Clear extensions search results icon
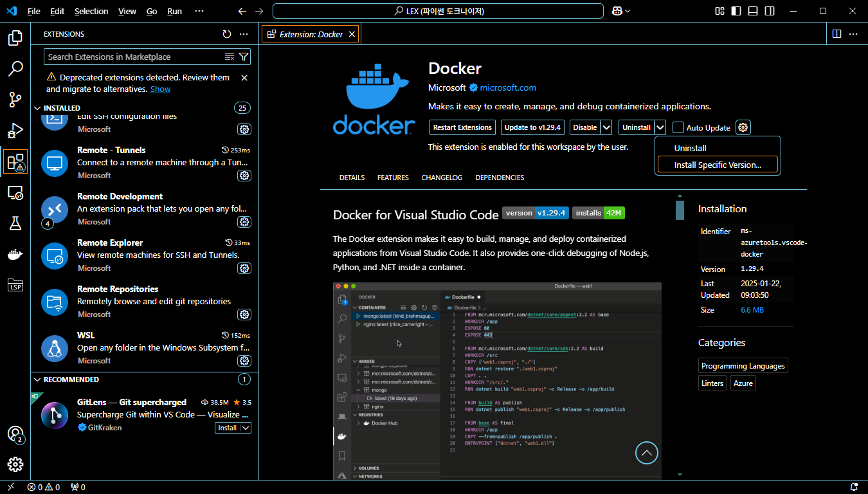The image size is (868, 494). point(230,57)
